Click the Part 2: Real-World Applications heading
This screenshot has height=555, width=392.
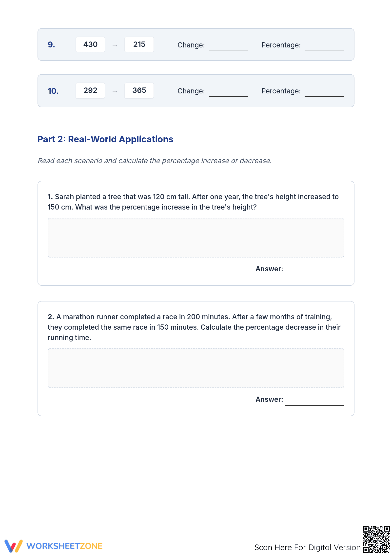[x=105, y=139]
